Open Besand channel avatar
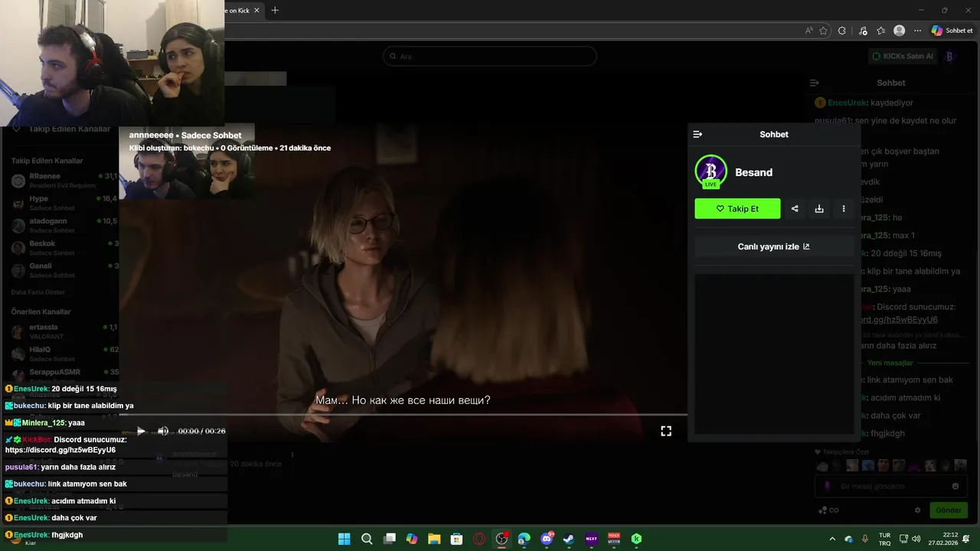The height and width of the screenshot is (551, 980). [710, 171]
